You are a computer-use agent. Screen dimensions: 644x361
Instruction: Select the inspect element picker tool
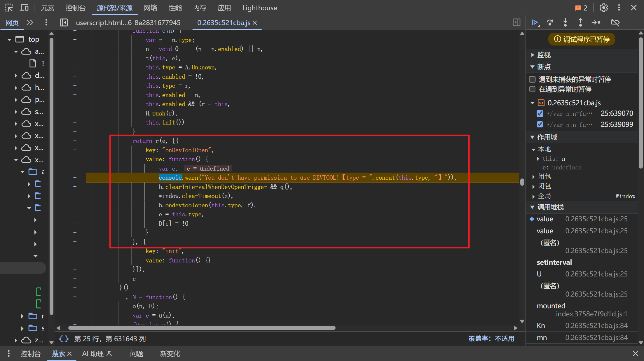[9, 8]
